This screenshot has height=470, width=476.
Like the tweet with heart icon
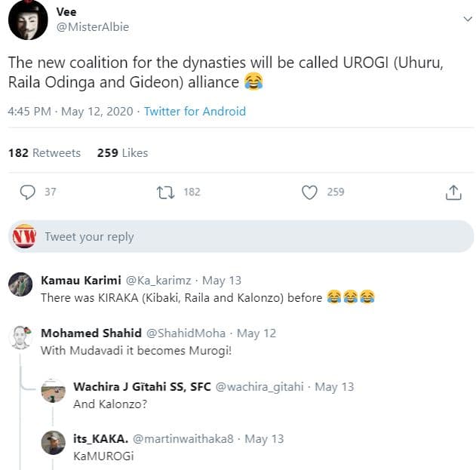coord(309,192)
